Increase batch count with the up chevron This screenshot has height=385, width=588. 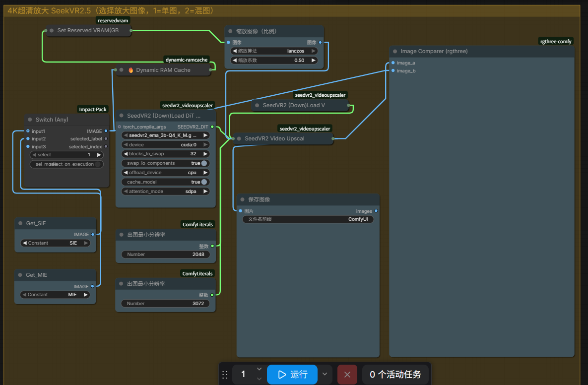point(259,369)
